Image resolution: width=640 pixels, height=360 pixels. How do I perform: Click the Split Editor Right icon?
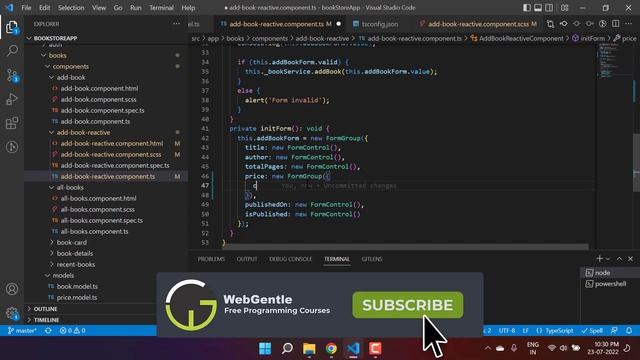616,24
